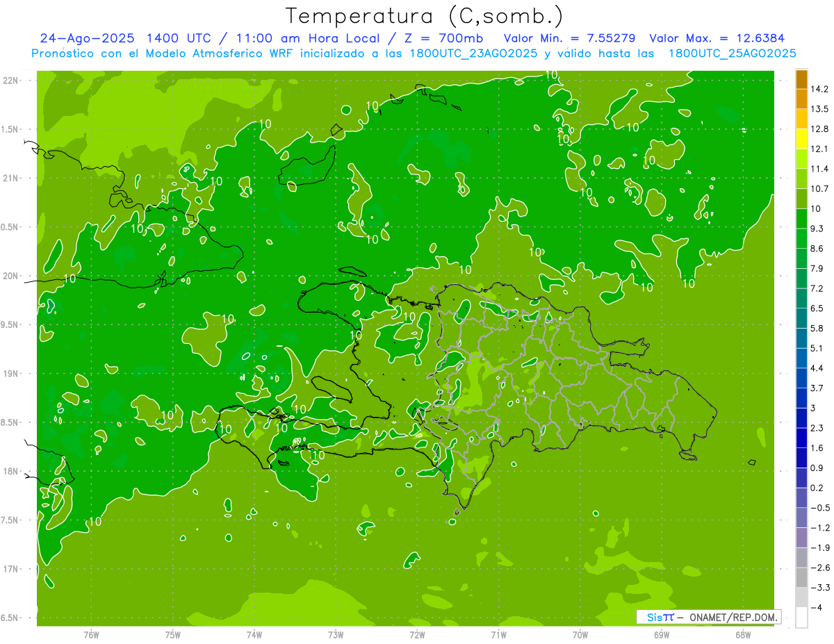This screenshot has width=834, height=644.
Task: Click the "20N" latitude axis label
Action: [x=11, y=276]
